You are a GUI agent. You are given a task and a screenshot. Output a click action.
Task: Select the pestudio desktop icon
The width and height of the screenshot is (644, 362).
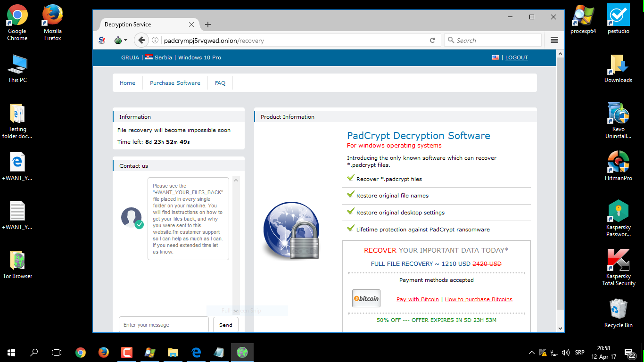[619, 19]
